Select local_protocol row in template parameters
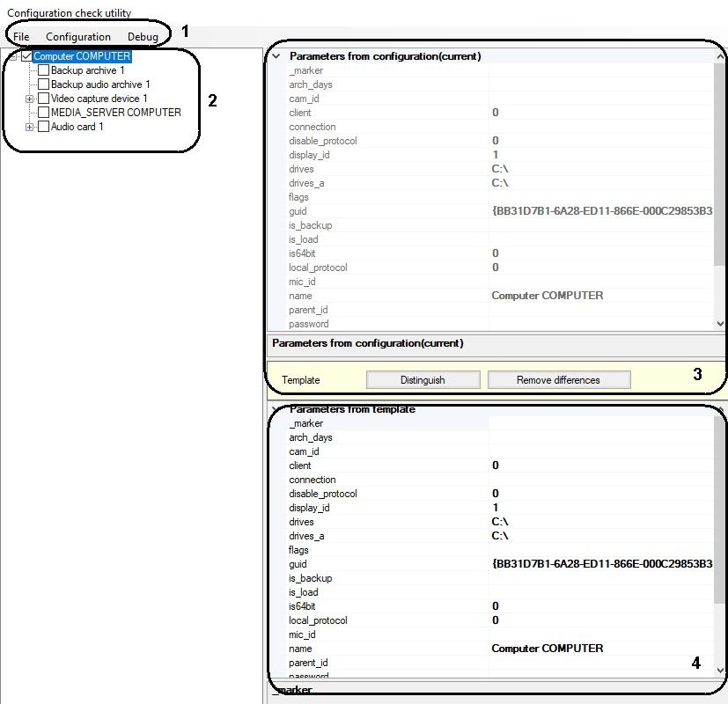 (500, 620)
